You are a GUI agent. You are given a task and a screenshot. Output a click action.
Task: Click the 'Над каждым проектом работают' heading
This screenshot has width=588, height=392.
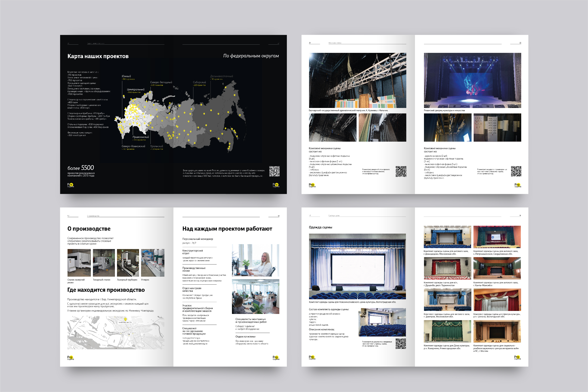point(227,229)
